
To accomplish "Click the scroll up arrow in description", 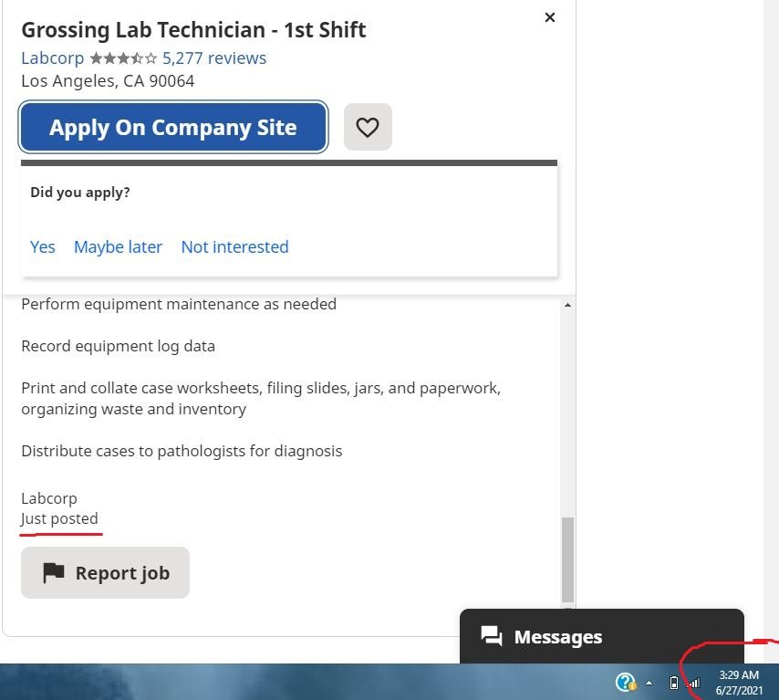I will [x=567, y=305].
